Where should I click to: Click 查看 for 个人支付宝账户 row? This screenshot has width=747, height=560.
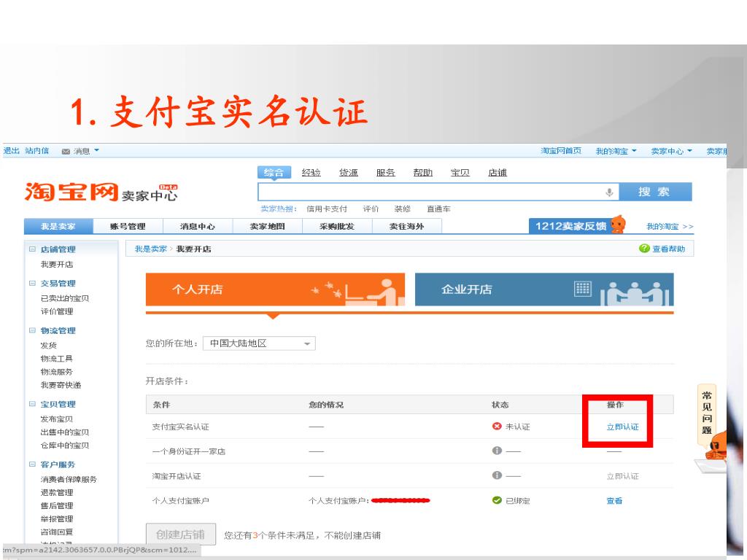[x=614, y=501]
